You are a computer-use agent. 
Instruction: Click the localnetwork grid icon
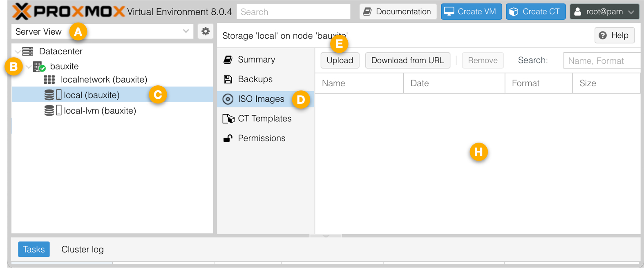[x=49, y=80]
